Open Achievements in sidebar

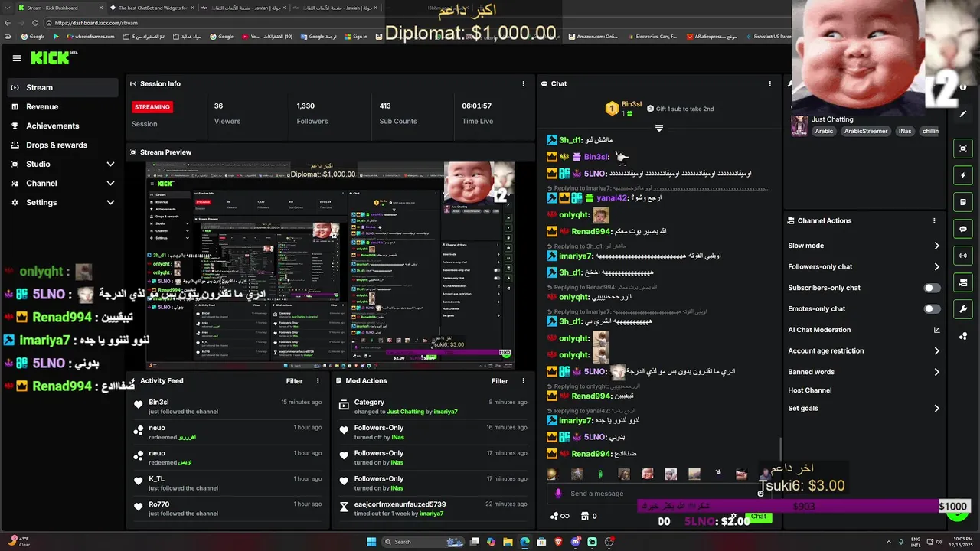[x=62, y=126]
